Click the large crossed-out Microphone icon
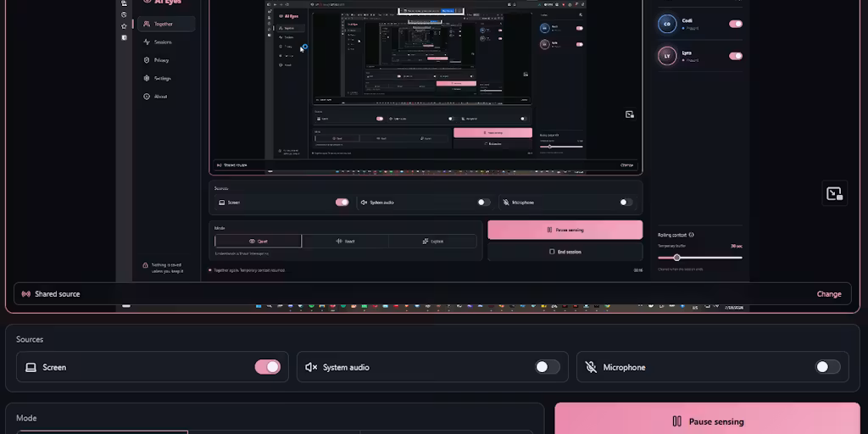868x434 pixels. tap(591, 367)
